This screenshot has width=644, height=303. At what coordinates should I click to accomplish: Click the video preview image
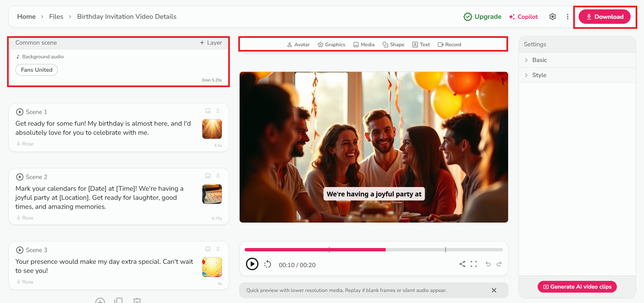click(x=374, y=147)
